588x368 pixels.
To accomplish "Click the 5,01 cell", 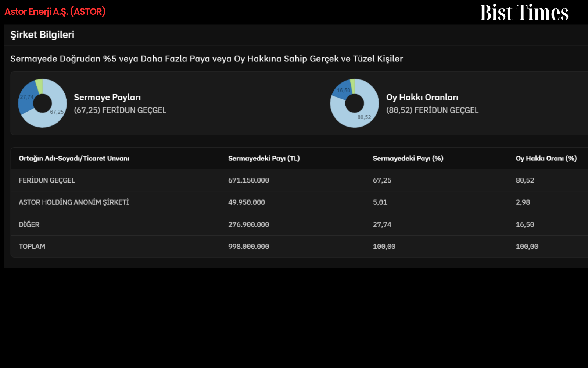I will click(x=380, y=202).
